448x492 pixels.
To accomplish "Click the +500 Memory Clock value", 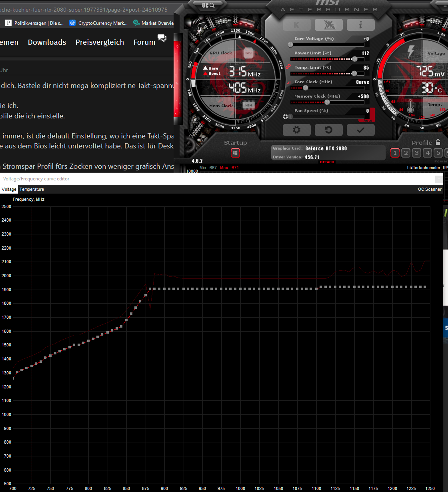I will pos(364,96).
